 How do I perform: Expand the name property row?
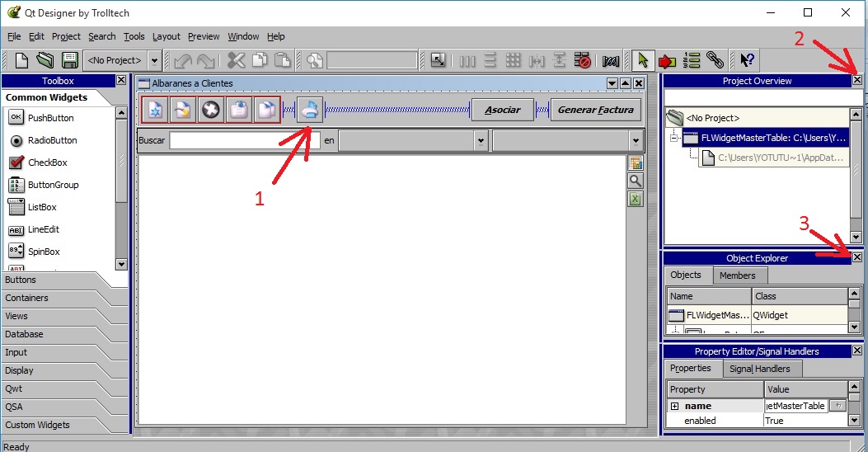point(675,406)
